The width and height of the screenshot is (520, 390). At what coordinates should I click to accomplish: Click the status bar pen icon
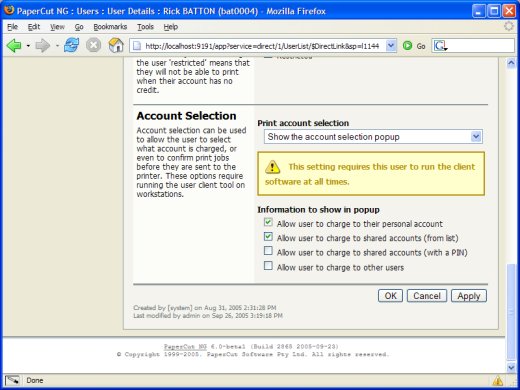click(12, 380)
